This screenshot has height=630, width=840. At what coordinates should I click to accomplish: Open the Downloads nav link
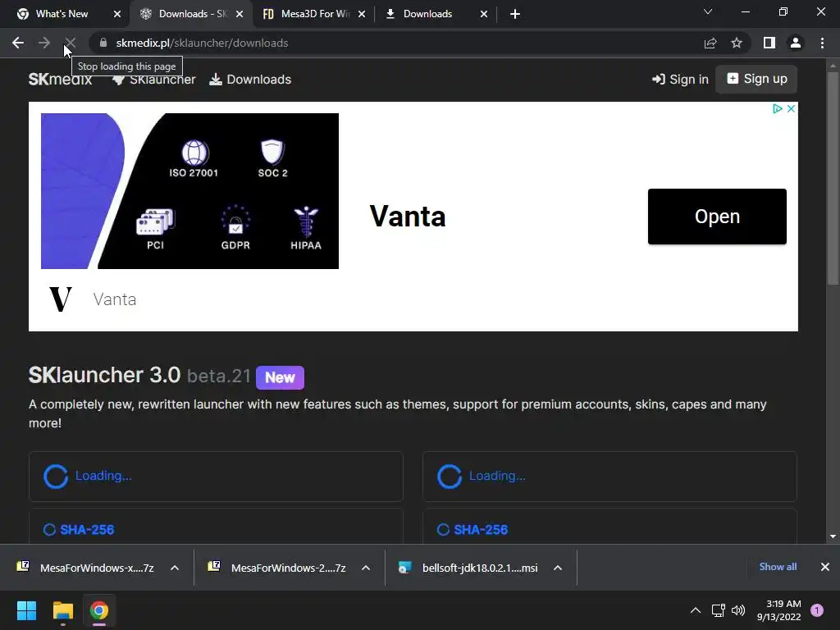coord(250,80)
